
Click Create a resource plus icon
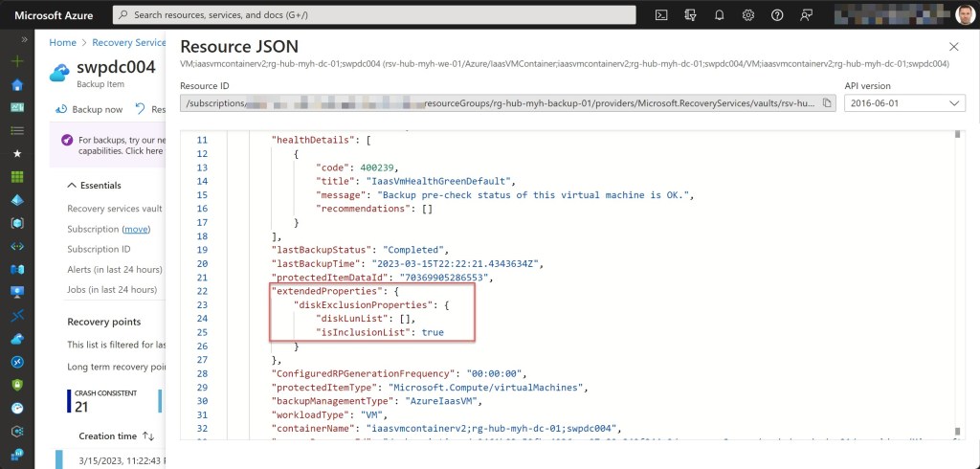click(17, 60)
